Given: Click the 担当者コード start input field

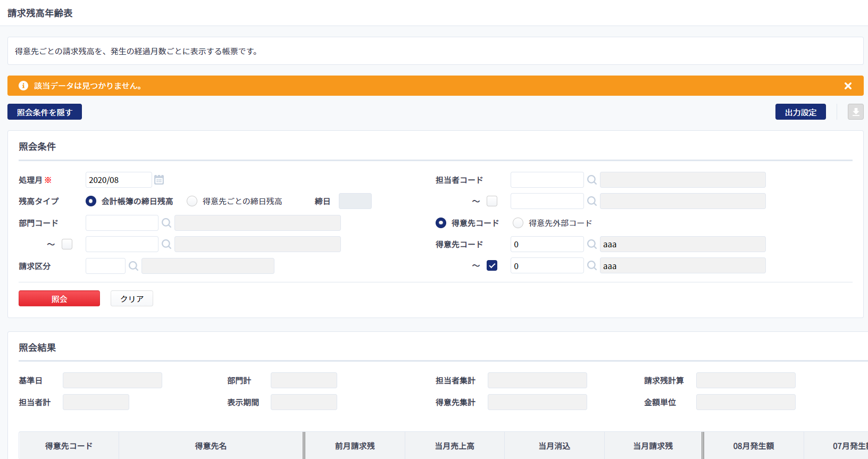Looking at the screenshot, I should click(547, 180).
